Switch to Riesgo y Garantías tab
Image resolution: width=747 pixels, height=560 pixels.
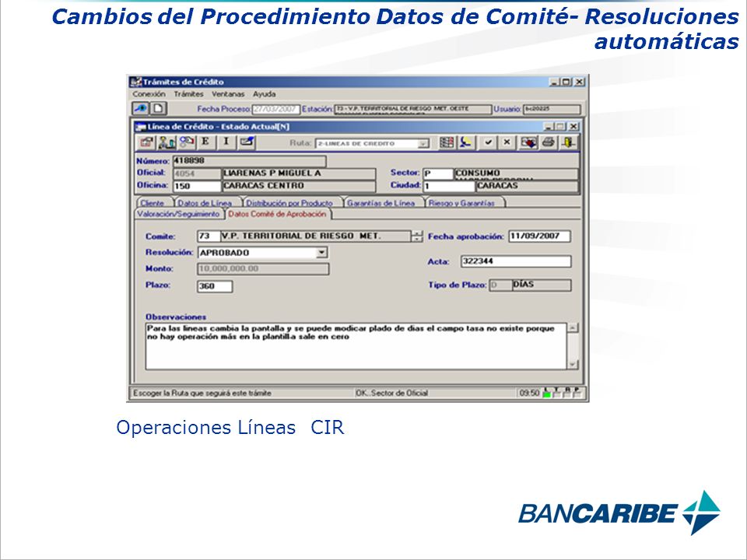click(461, 203)
